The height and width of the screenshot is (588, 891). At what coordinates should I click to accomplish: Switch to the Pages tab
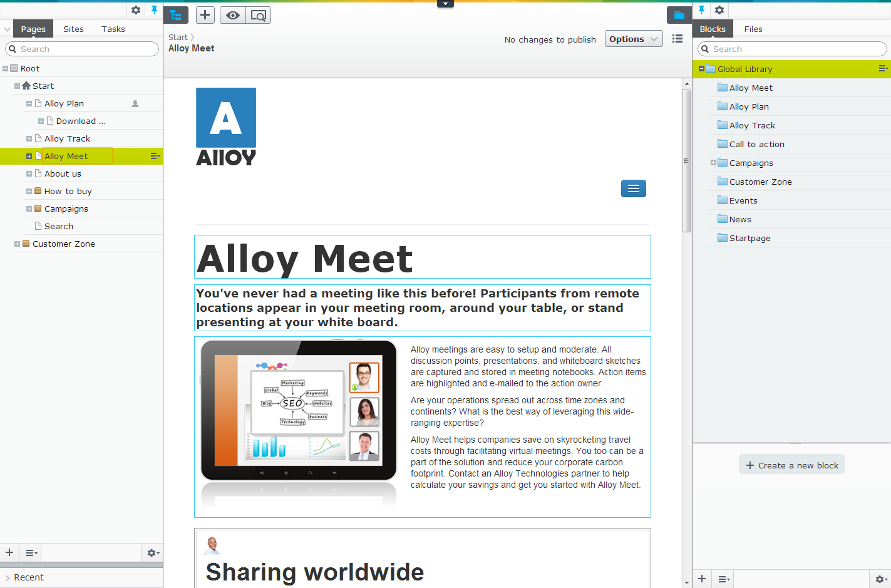pos(33,29)
